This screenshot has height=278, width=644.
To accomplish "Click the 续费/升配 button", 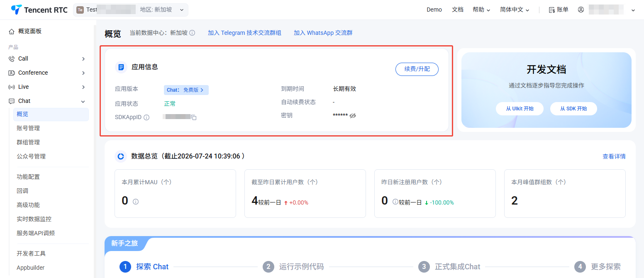I will [417, 69].
